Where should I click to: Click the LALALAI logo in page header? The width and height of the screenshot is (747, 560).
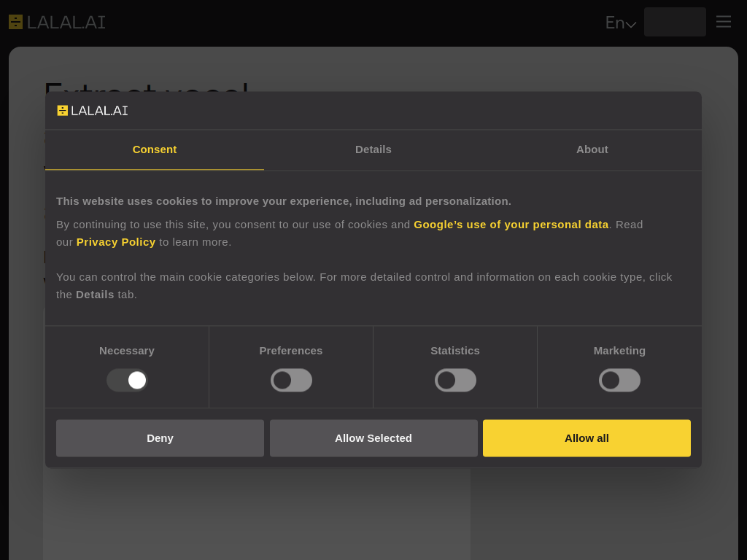click(x=57, y=23)
